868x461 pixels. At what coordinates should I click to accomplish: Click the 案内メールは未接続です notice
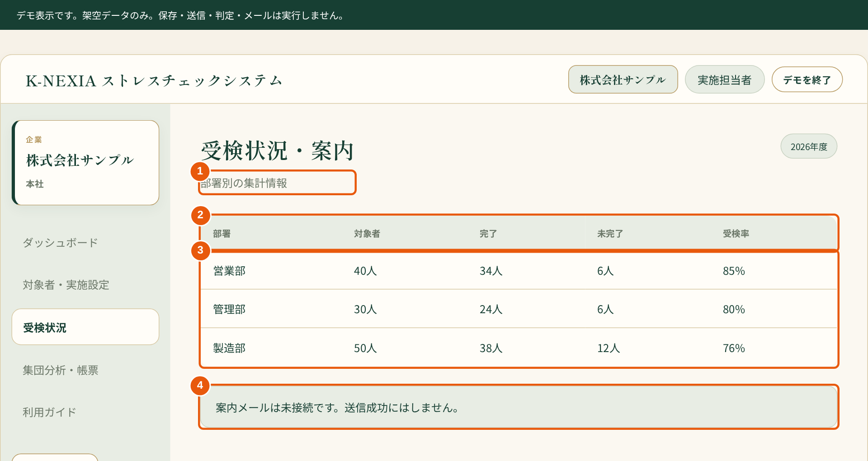(x=519, y=407)
